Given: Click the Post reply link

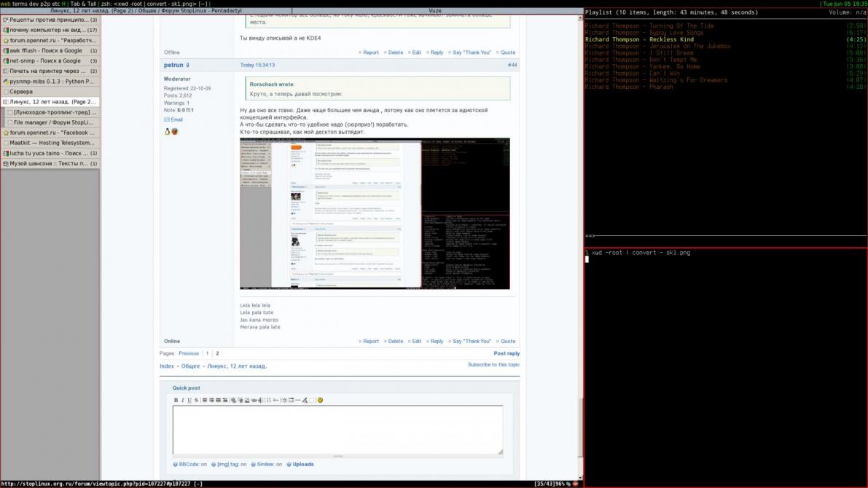Looking at the screenshot, I should (x=507, y=353).
